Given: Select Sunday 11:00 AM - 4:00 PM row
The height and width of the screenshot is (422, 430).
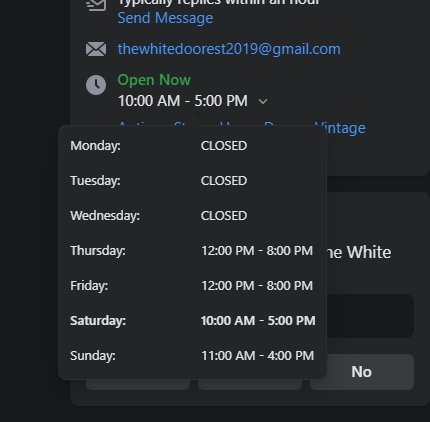Looking at the screenshot, I should point(192,356).
